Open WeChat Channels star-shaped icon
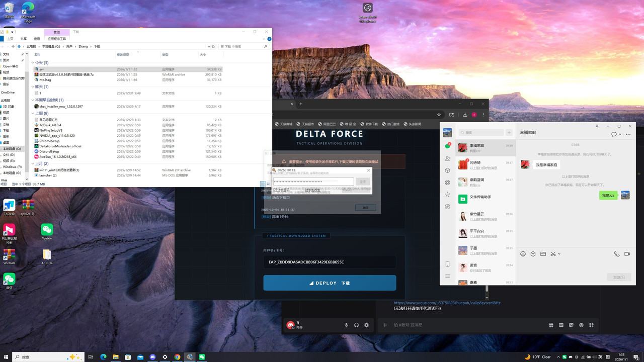Screen dimensions: 644x362 [447, 195]
